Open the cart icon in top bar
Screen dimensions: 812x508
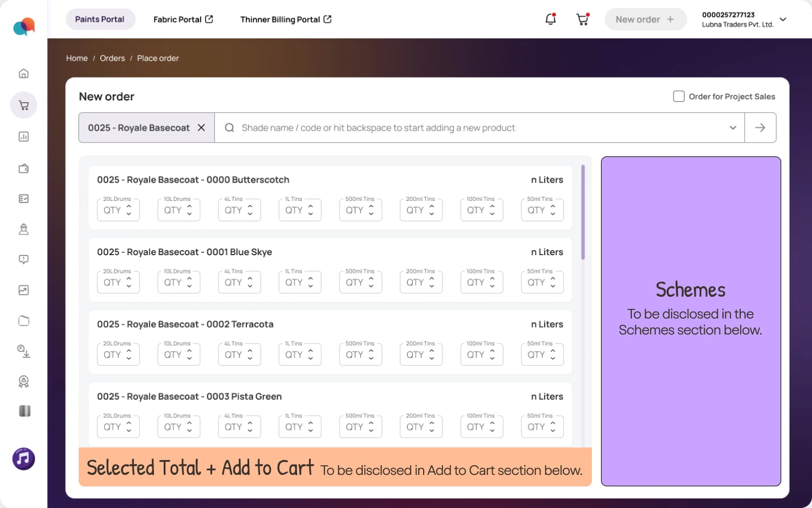click(x=582, y=19)
